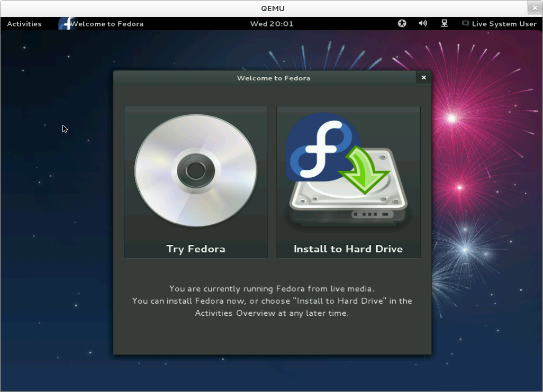Open the Activities overview
Viewport: 543px width, 392px height.
pyautogui.click(x=24, y=24)
